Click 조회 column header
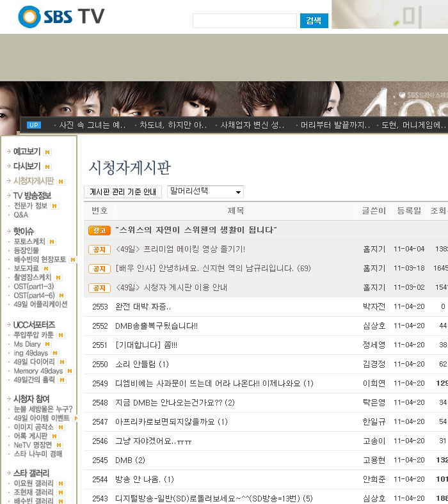 pos(438,211)
